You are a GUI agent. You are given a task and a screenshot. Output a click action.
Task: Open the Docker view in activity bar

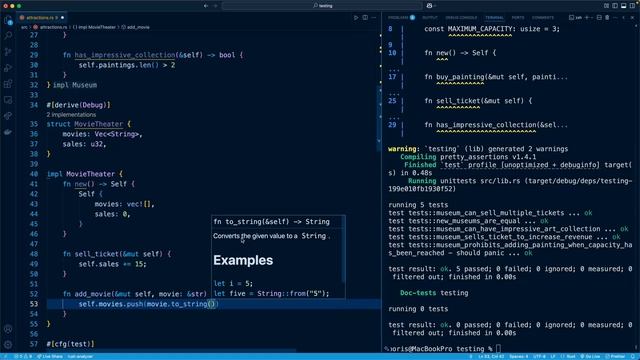8,132
